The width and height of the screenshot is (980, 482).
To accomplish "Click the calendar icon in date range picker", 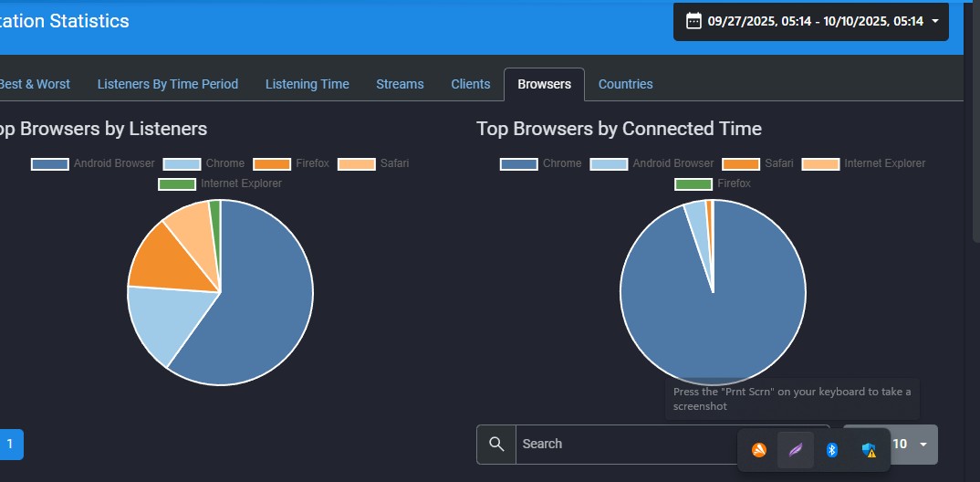I will (693, 21).
